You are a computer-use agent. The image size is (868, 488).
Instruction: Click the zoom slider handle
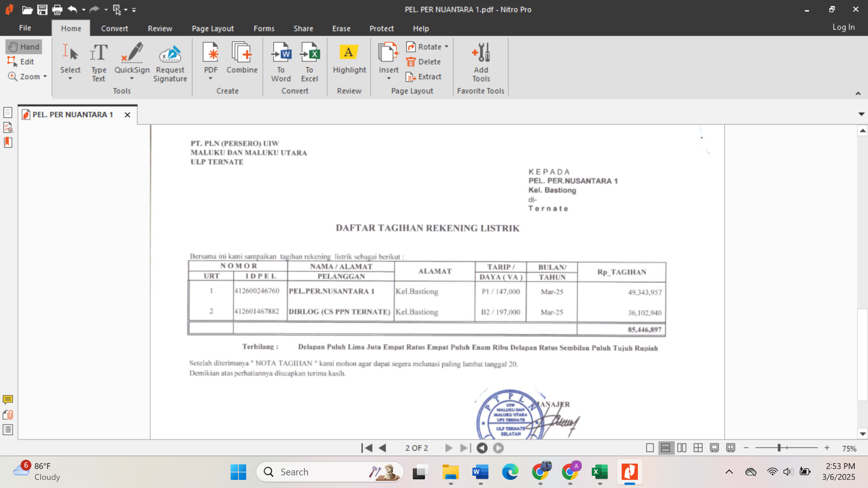pos(779,448)
